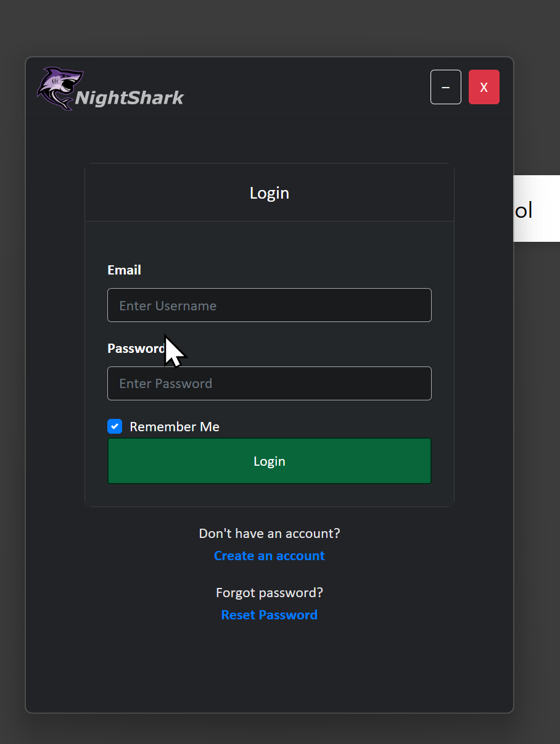Viewport: 560px width, 744px height.
Task: Click the NightShark title text
Action: [x=130, y=97]
